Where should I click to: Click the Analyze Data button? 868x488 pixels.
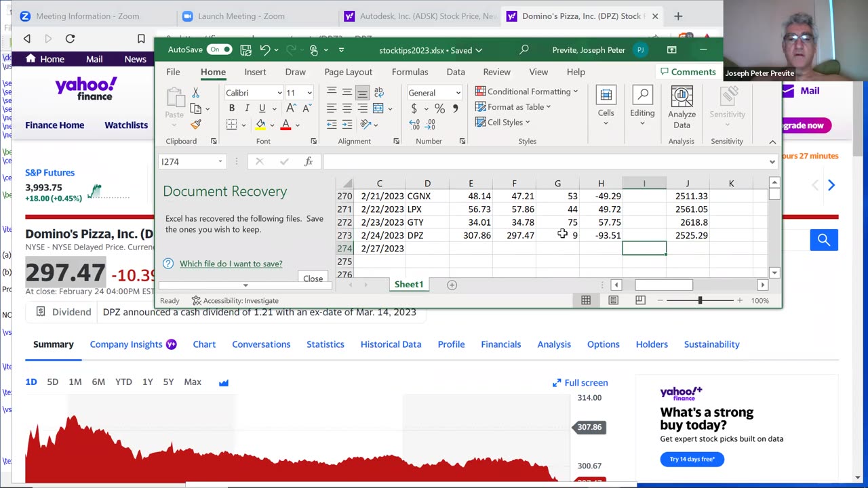[682, 107]
